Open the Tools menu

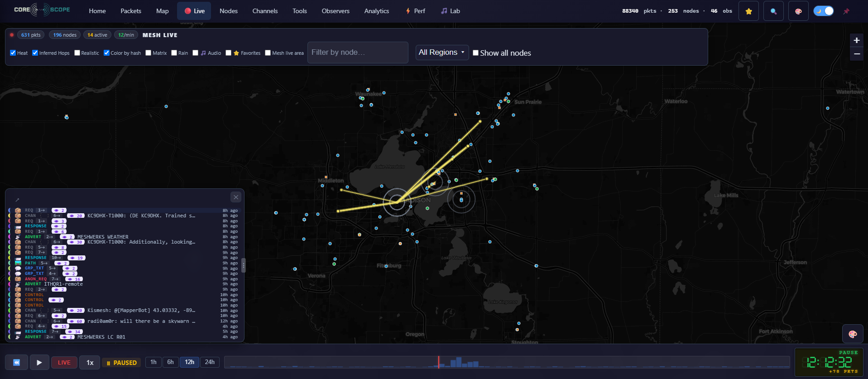coord(299,11)
